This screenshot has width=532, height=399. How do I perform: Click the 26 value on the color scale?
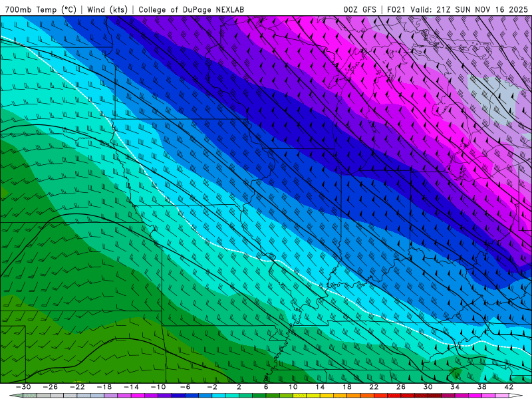coord(401,387)
